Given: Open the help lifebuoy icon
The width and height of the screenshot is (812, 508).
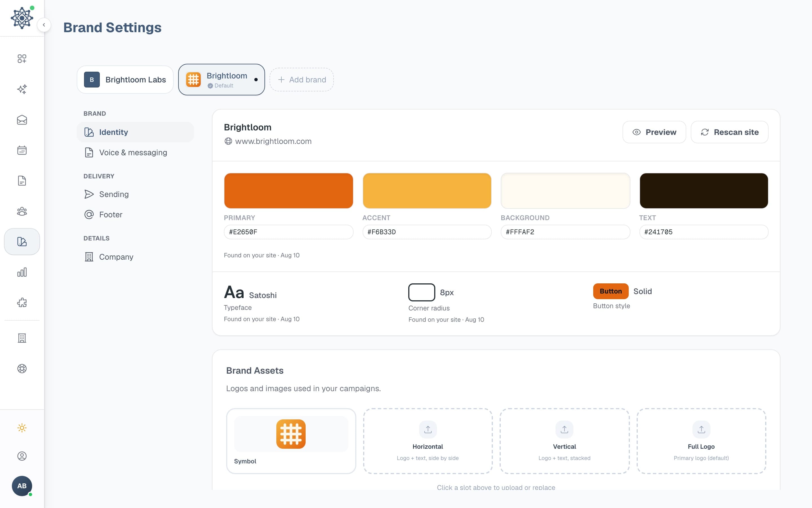Looking at the screenshot, I should (22, 369).
